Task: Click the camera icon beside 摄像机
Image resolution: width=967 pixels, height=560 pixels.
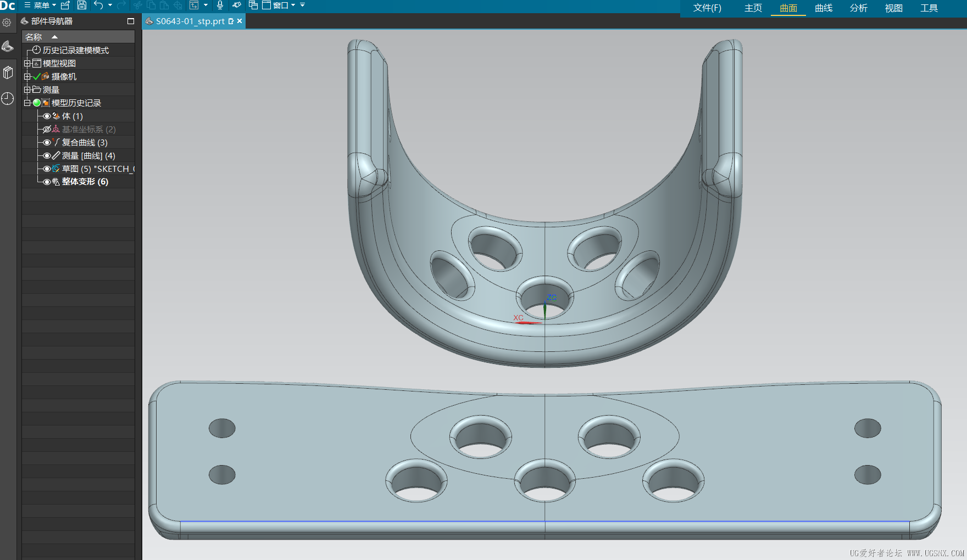Action: click(46, 76)
